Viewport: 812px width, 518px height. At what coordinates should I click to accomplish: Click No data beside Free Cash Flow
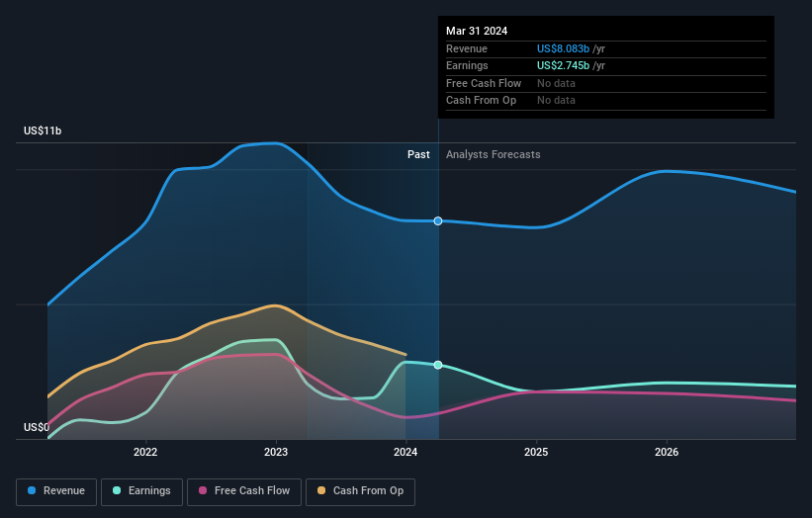point(556,83)
